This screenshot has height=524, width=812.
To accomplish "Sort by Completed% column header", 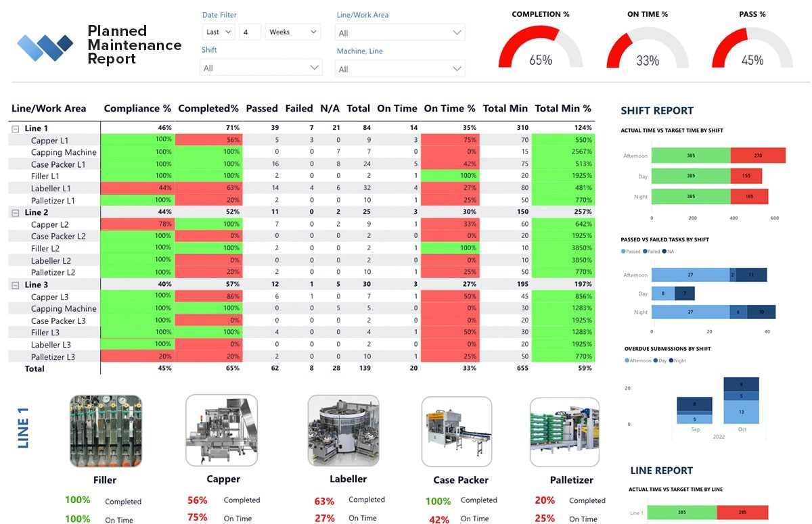I will 208,108.
